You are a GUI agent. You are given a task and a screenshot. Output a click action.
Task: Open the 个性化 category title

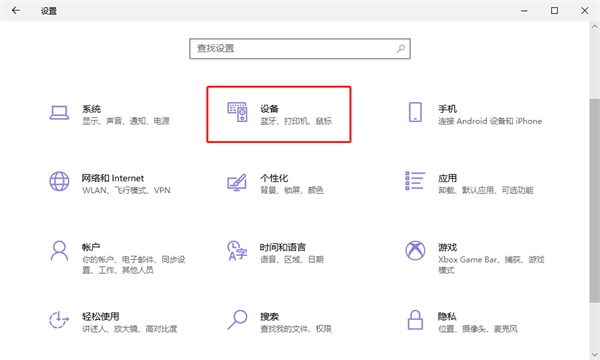point(274,178)
